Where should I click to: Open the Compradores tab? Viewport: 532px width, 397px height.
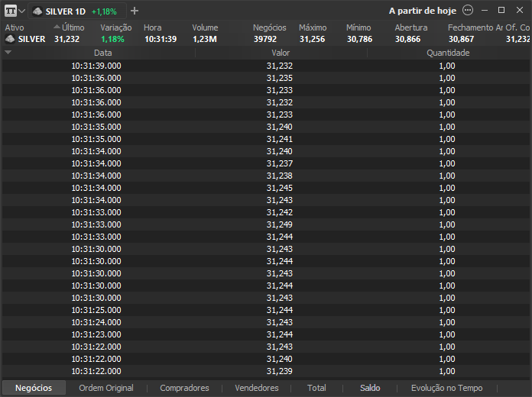[x=184, y=388]
